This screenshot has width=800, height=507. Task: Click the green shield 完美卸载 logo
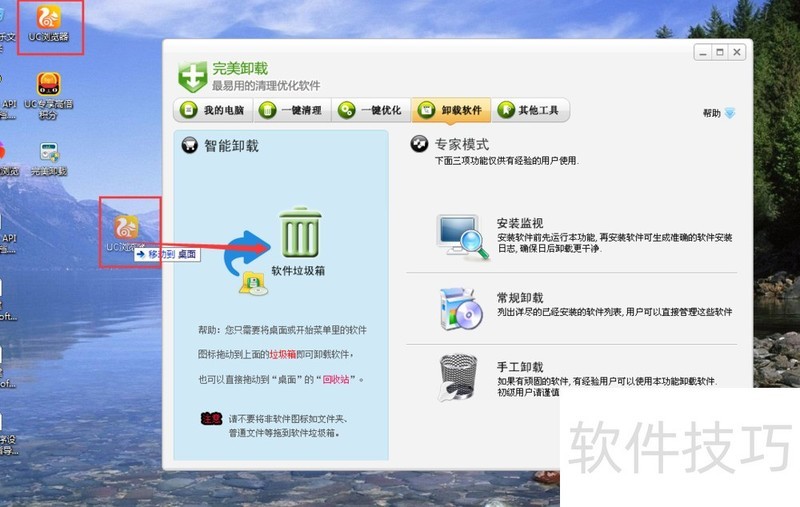coord(192,76)
